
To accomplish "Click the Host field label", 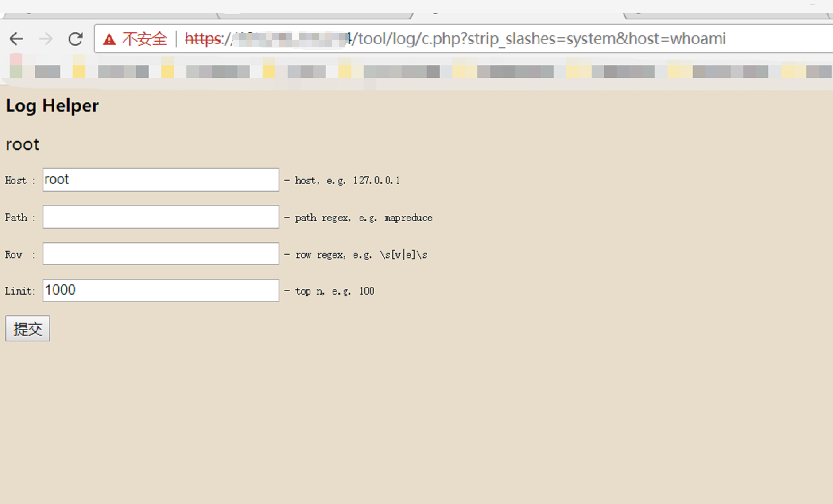I will (20, 180).
